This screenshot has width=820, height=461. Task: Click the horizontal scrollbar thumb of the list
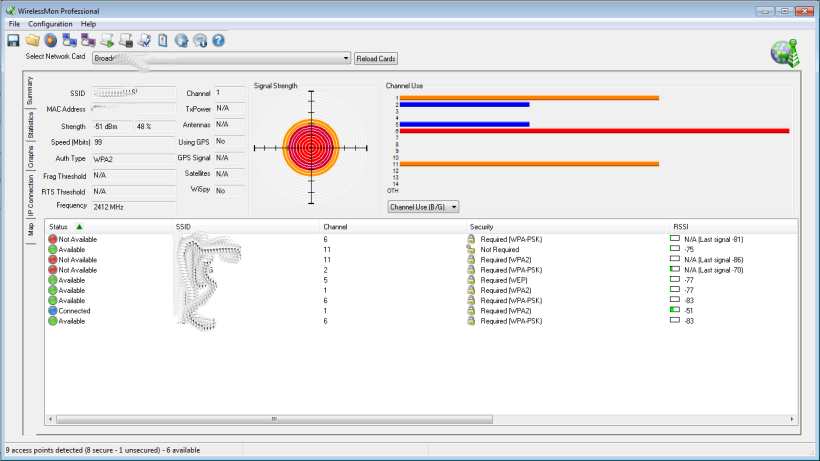point(274,419)
